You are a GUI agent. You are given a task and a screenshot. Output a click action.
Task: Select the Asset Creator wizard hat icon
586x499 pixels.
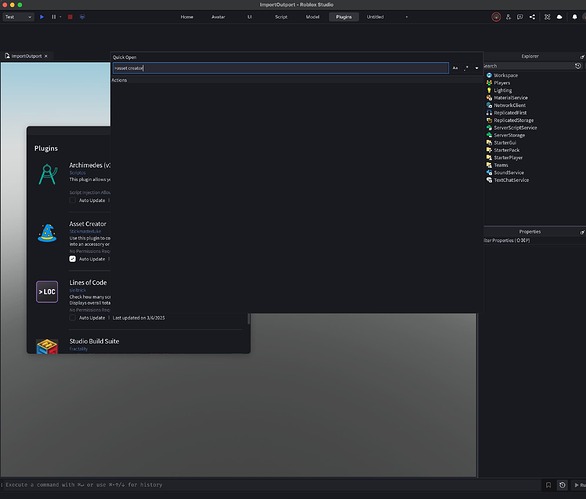pos(47,233)
